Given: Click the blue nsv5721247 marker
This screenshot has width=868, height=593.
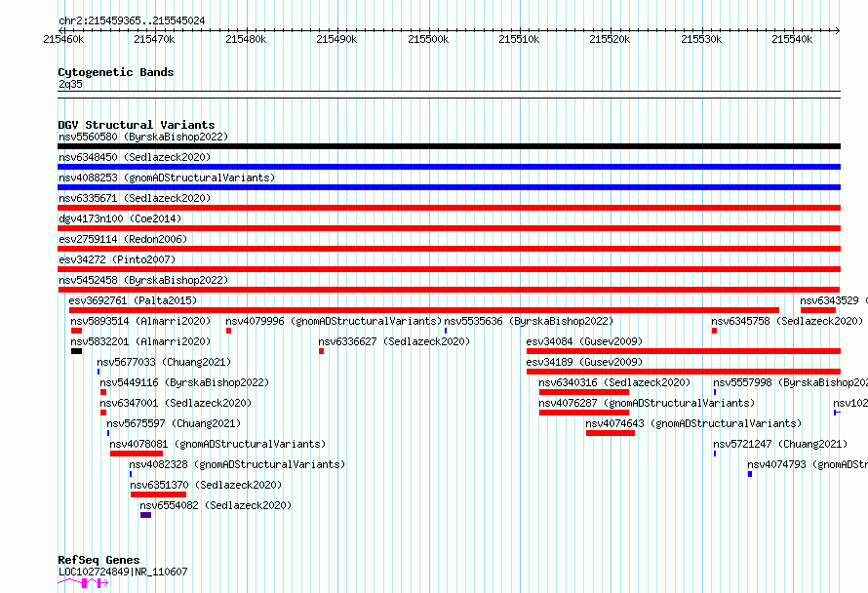Looking at the screenshot, I should point(715,454).
